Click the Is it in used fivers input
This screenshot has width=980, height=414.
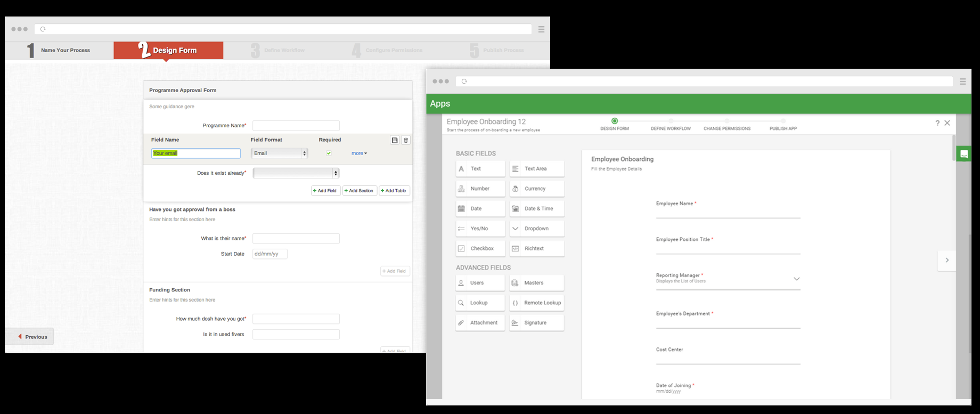296,335
